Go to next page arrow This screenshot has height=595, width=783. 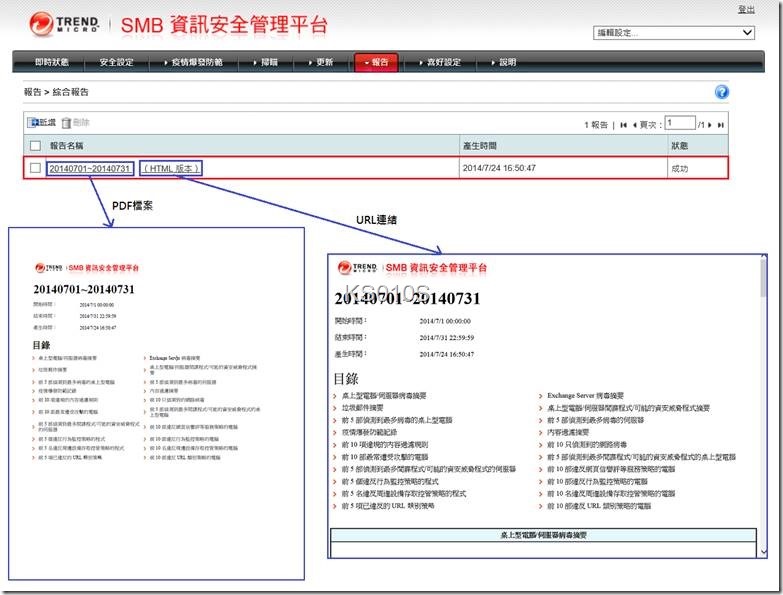click(710, 125)
